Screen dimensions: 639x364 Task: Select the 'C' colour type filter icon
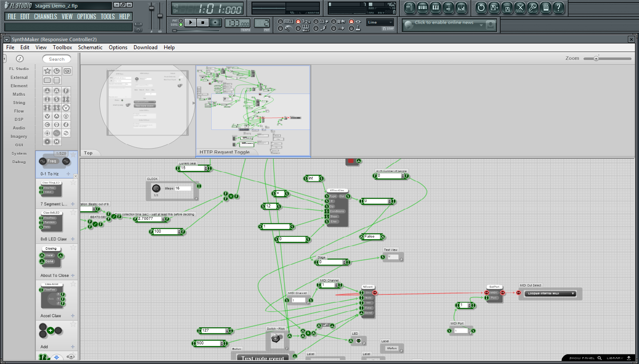click(47, 125)
